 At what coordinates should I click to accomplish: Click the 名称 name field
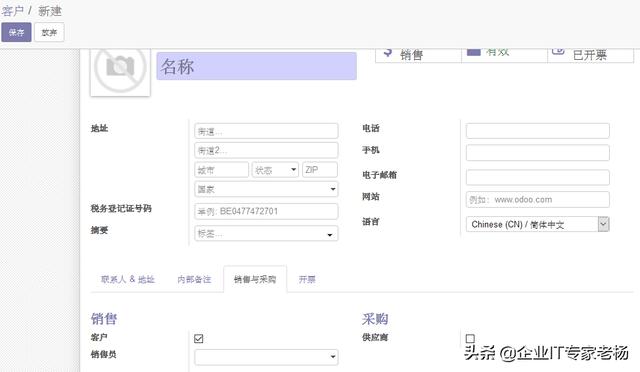click(256, 66)
